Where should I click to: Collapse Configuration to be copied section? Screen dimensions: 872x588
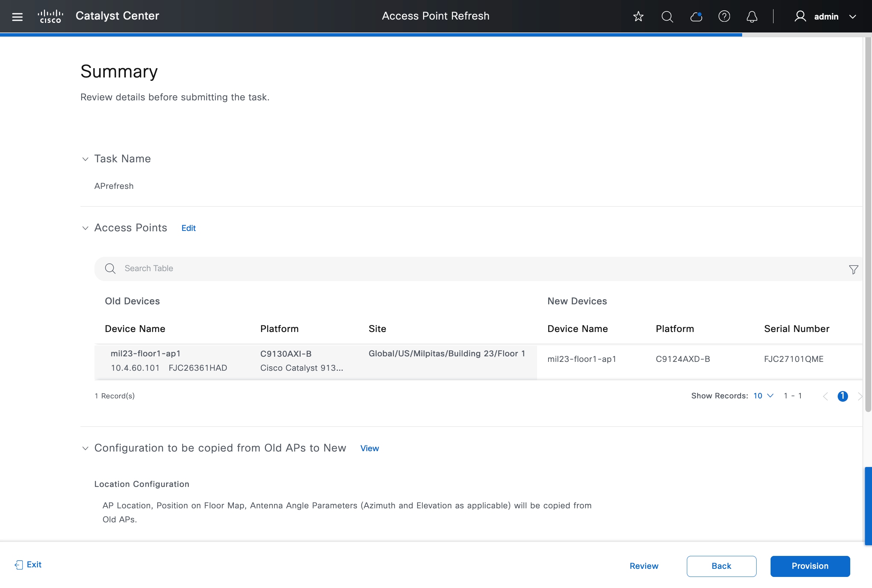[x=86, y=448]
